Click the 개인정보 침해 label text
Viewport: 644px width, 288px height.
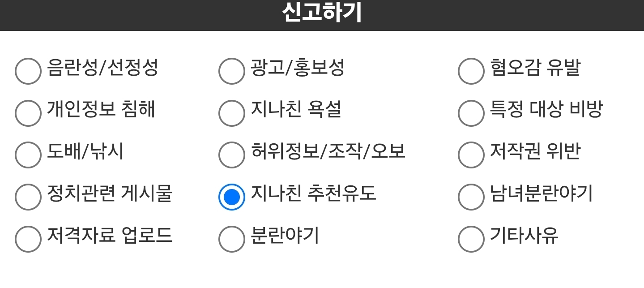tap(101, 110)
